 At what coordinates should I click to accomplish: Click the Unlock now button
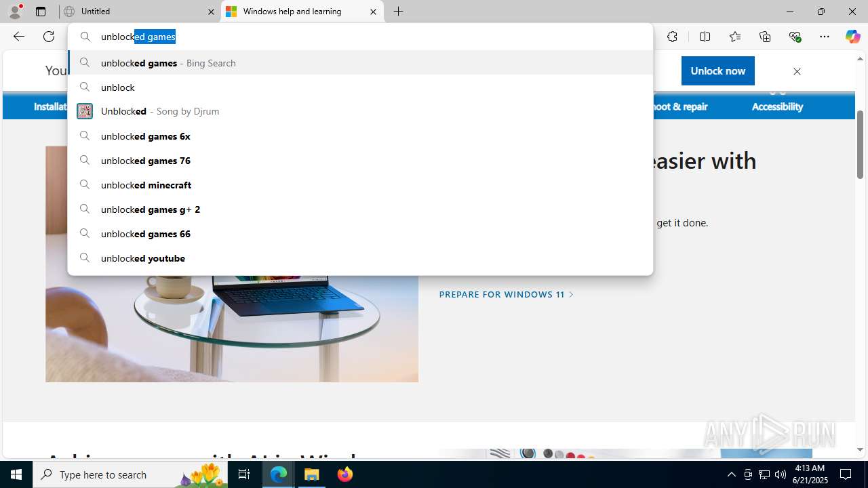pos(717,70)
